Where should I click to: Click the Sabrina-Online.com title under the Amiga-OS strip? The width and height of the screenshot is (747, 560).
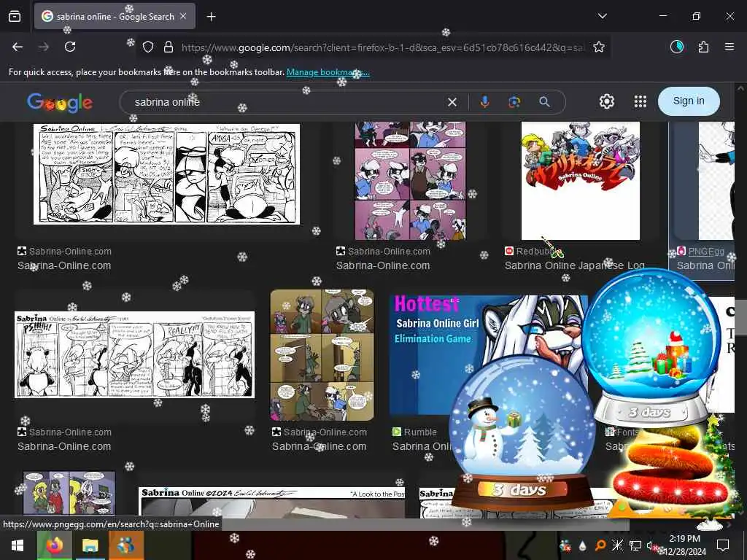point(64,265)
